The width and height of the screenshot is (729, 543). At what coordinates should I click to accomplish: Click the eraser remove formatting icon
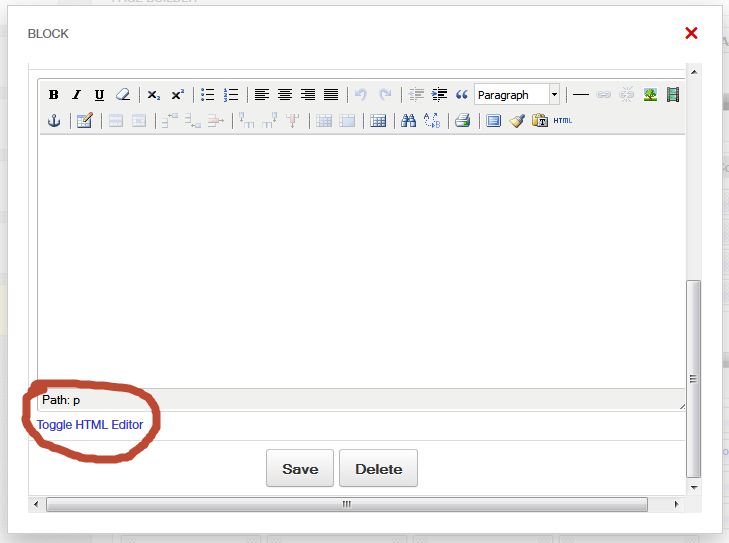pyautogui.click(x=123, y=95)
